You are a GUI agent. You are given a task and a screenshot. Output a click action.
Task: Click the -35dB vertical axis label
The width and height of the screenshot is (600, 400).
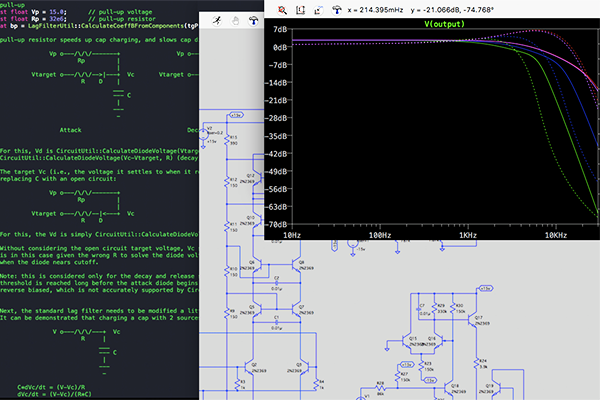(x=276, y=136)
